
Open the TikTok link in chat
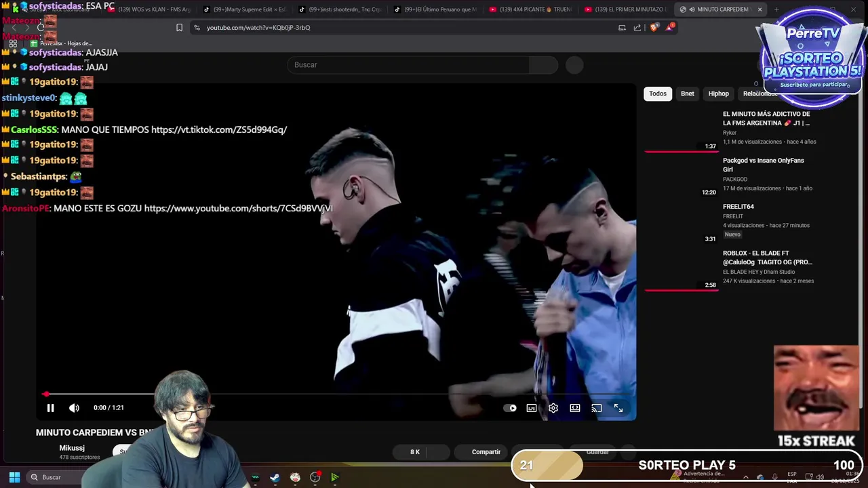(219, 129)
